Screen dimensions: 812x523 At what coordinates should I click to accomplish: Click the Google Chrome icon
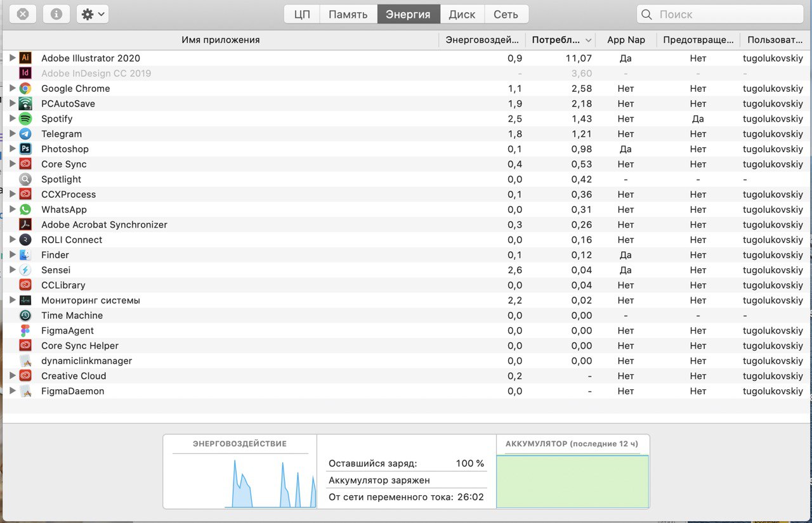25,88
